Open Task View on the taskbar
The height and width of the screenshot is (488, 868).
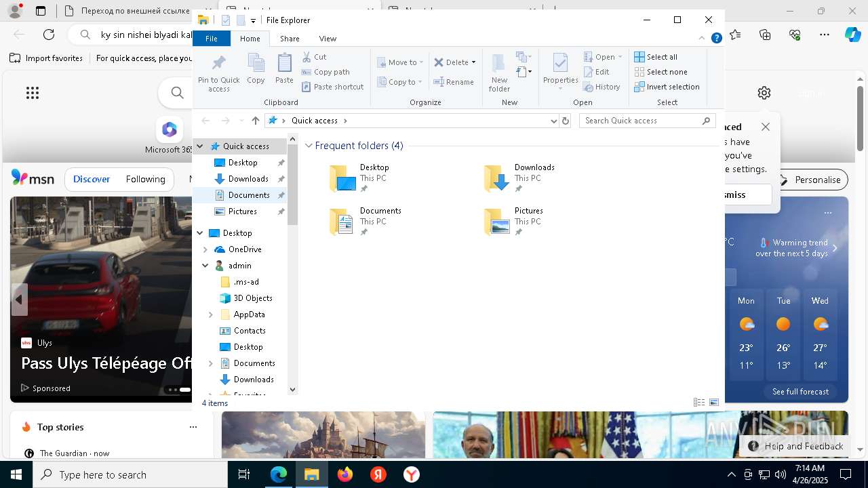(x=244, y=474)
